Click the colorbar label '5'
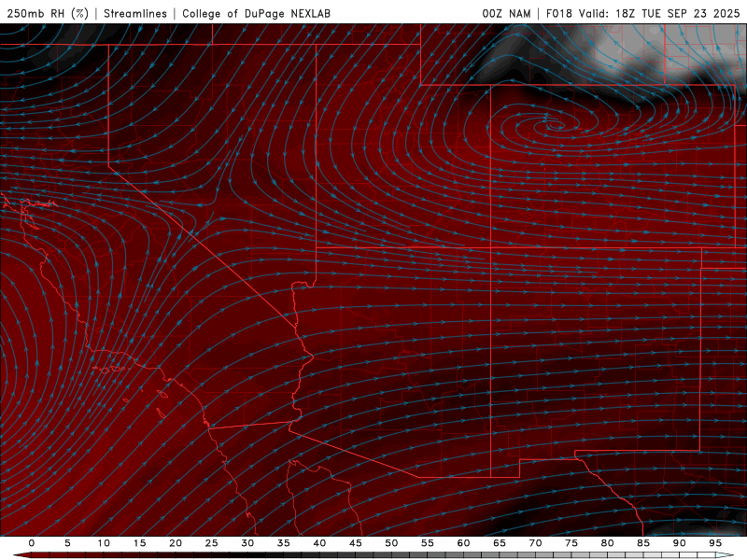The width and height of the screenshot is (747, 560). (x=67, y=543)
